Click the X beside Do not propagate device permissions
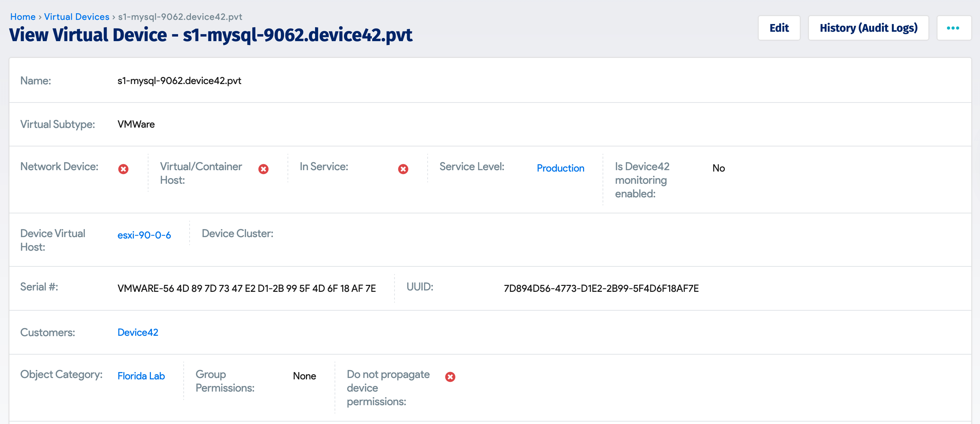The height and width of the screenshot is (424, 980). (x=450, y=377)
